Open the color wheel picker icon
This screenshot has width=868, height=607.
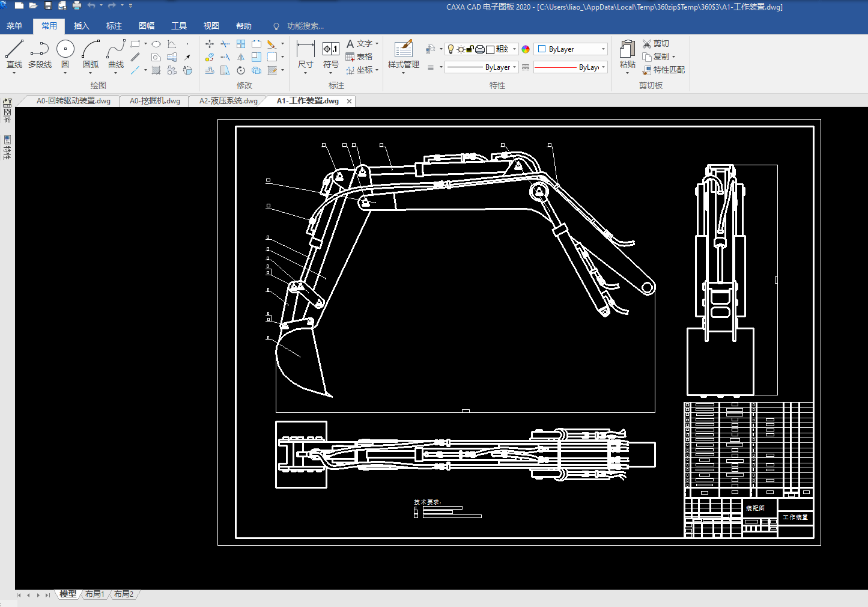[526, 49]
